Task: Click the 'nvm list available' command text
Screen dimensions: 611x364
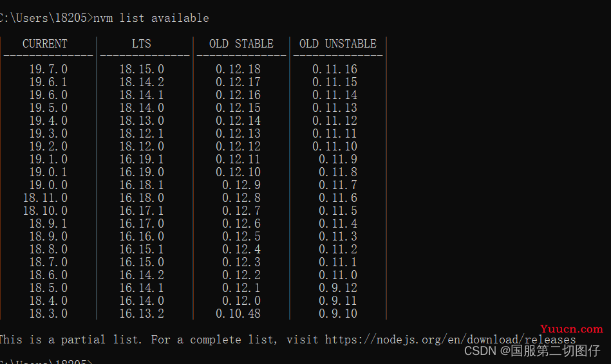Action: [151, 18]
